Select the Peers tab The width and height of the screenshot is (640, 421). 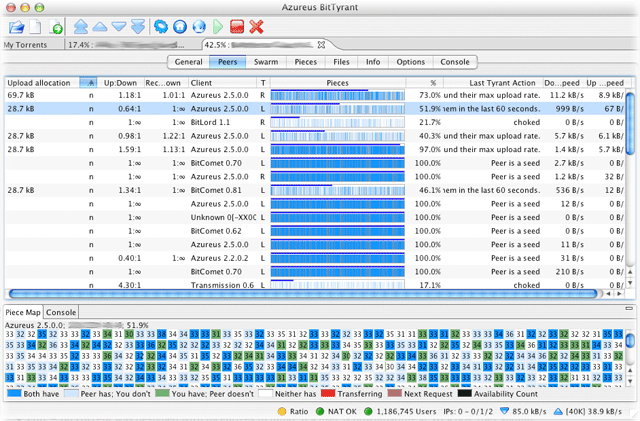pos(227,62)
